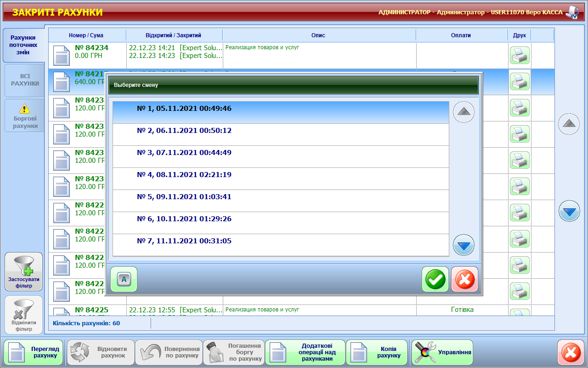This screenshot has height=368, width=588.
Task: Apply filter using funnel plus icon
Action: click(x=24, y=271)
